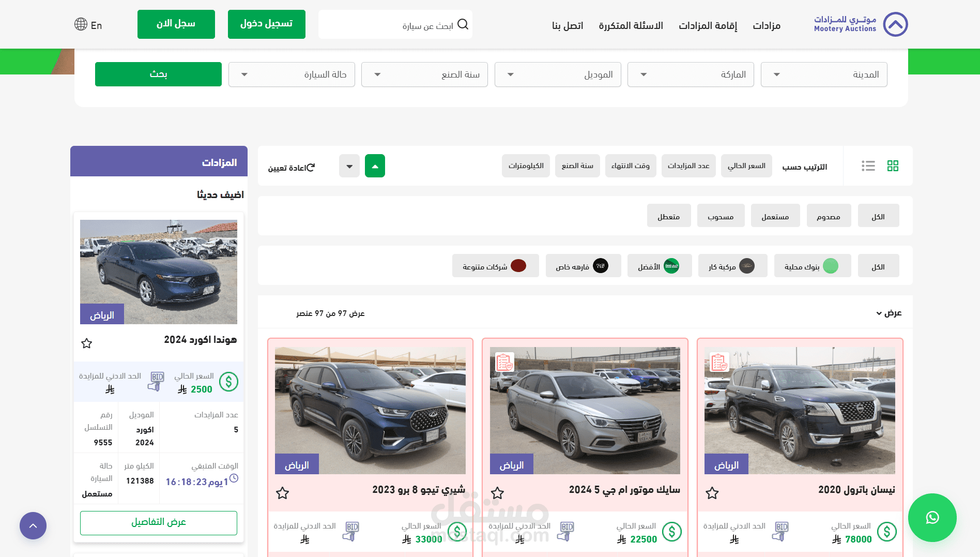This screenshot has height=557, width=980.
Task: Click the BID icon on Chery Tiggo card
Action: pyautogui.click(x=350, y=531)
